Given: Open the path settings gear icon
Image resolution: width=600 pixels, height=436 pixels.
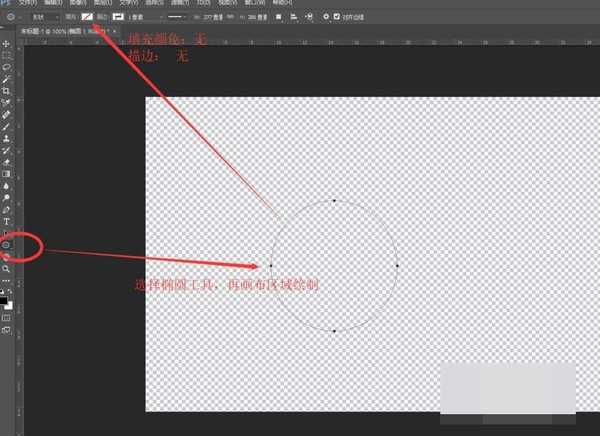Looking at the screenshot, I should click(x=325, y=17).
